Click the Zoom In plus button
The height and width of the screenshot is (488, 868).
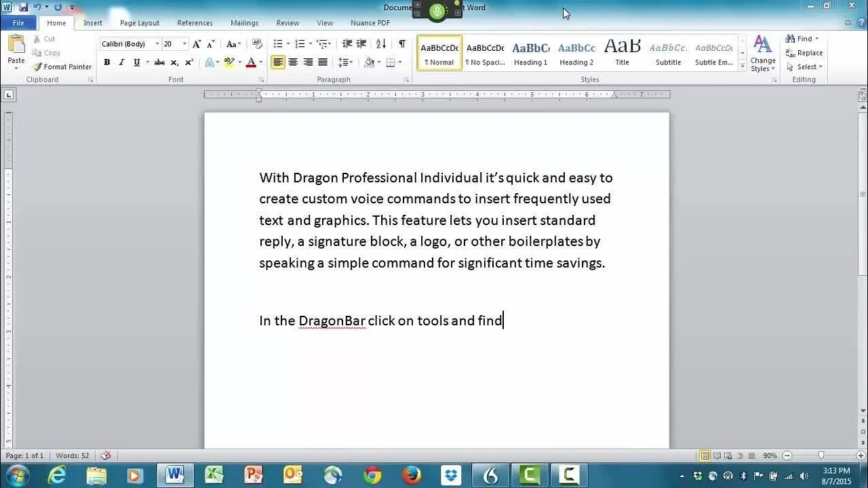(860, 456)
